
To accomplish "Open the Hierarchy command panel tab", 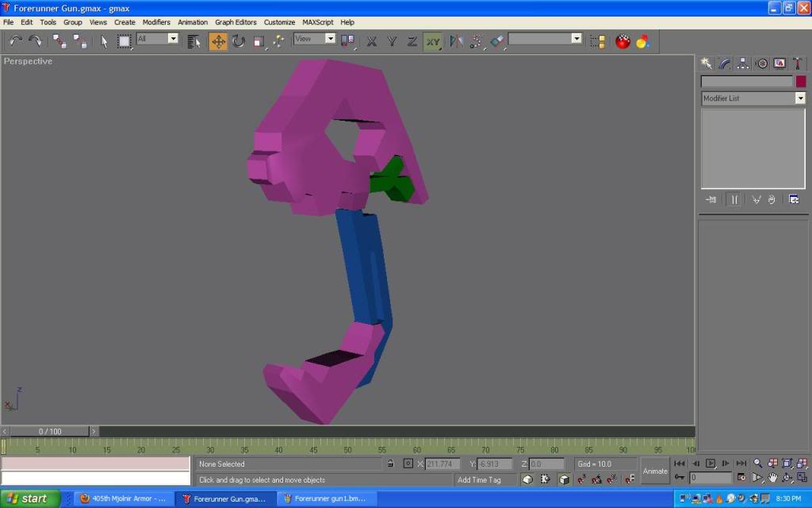I will [x=743, y=63].
